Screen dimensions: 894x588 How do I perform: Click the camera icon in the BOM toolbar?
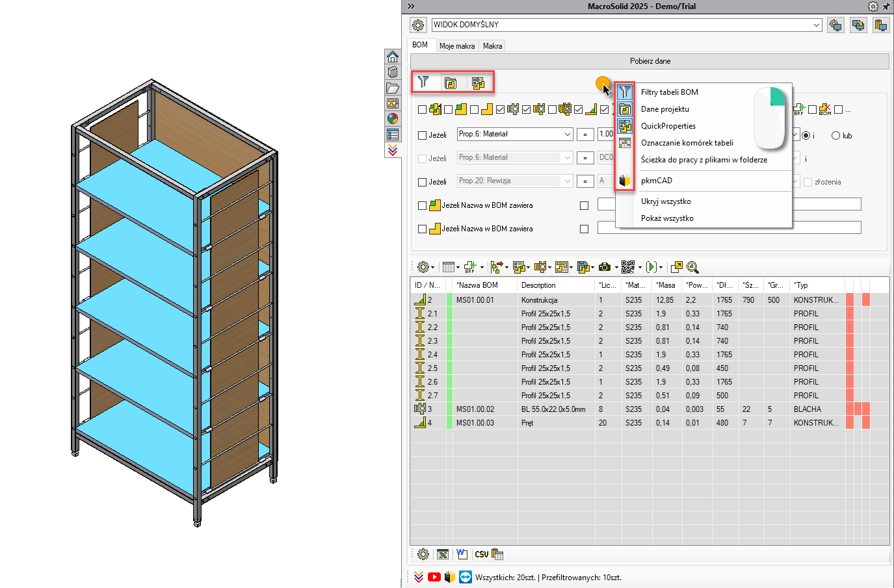(605, 267)
